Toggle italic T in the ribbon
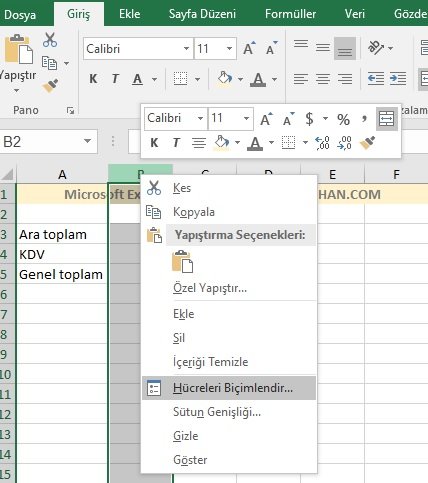This screenshot has width=428, height=483. coord(115,79)
